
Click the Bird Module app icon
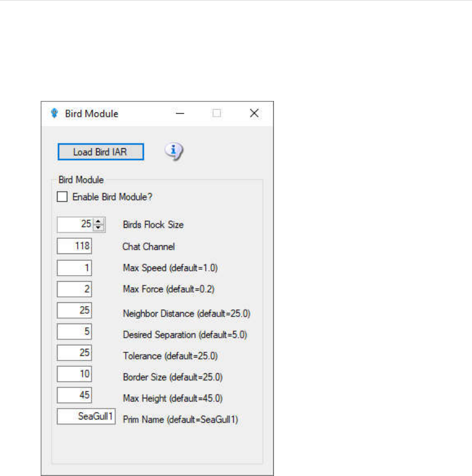(x=54, y=113)
